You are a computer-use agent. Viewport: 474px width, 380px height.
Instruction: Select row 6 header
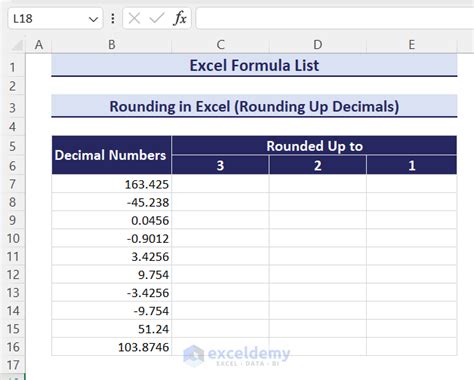coord(13,165)
